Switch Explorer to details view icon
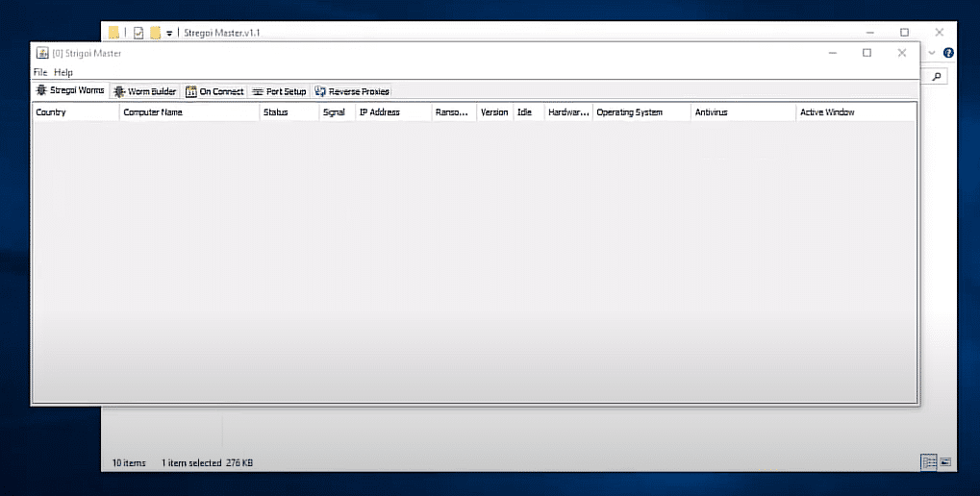Screen dimensions: 980x496 pos(929,463)
